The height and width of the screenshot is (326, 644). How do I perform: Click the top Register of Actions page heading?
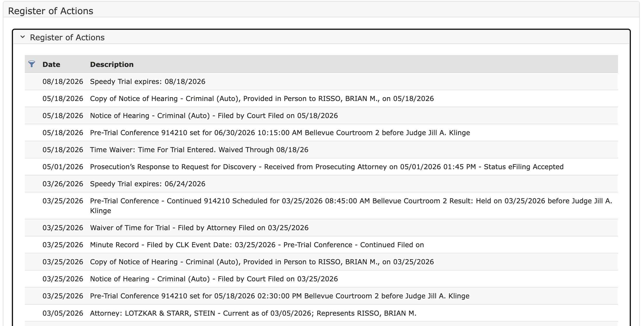pyautogui.click(x=51, y=11)
